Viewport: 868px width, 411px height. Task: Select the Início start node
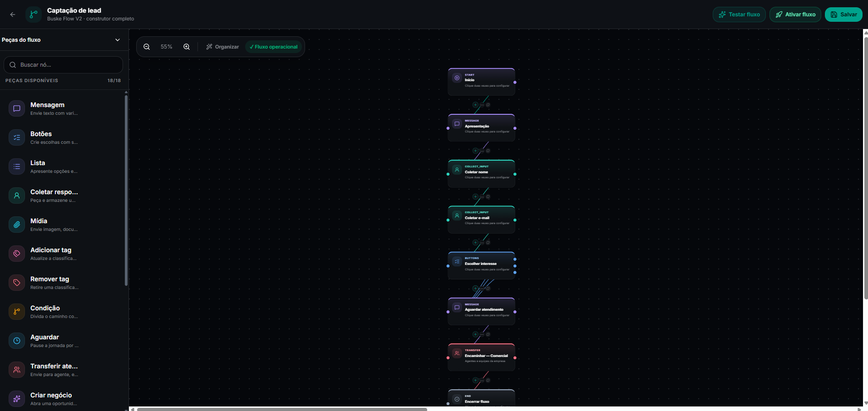[482, 82]
